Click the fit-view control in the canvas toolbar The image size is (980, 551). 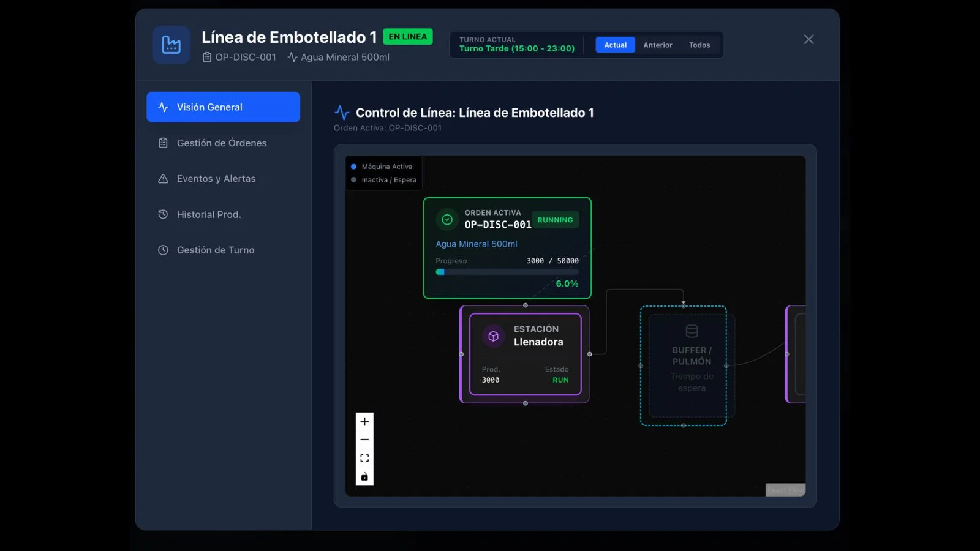[x=364, y=457]
